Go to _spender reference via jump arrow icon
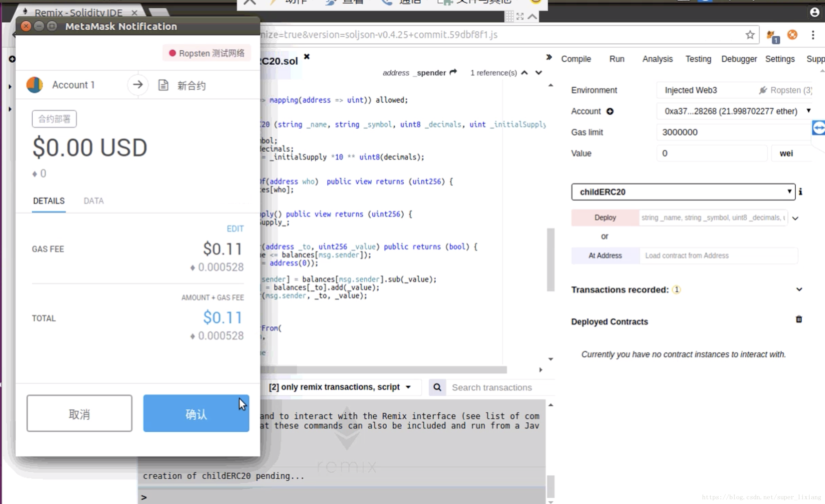The image size is (825, 504). click(x=453, y=72)
